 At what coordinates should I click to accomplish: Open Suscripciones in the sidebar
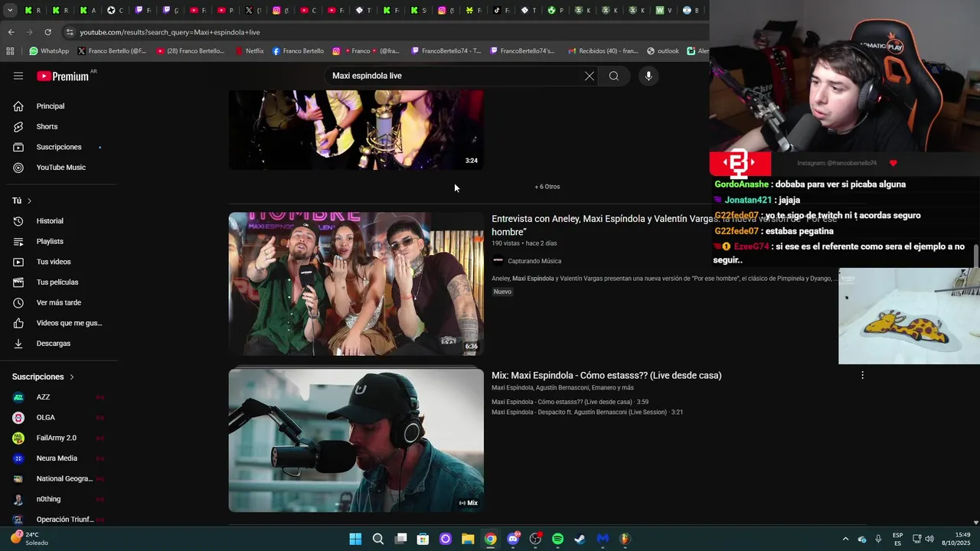click(x=58, y=147)
